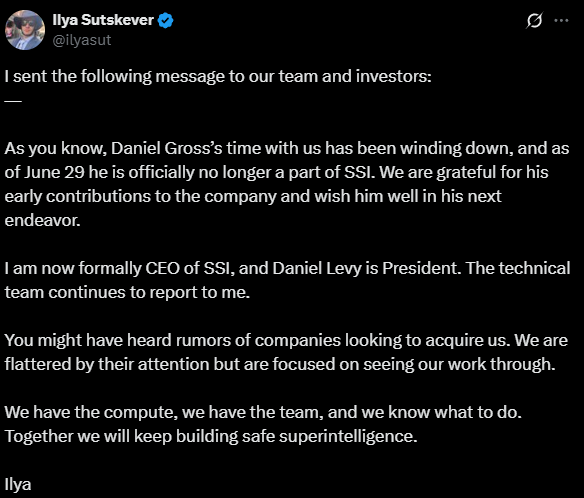Click the line 'team continues to report to me.'
The image size is (584, 498).
coord(127,292)
